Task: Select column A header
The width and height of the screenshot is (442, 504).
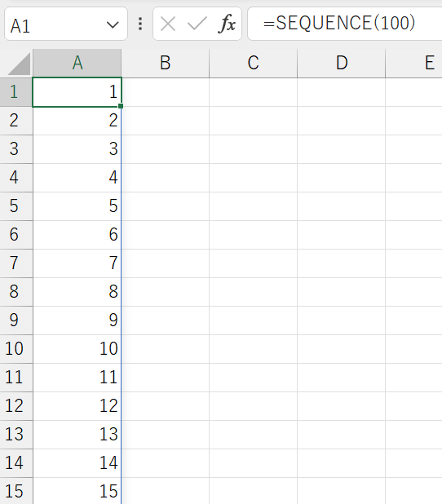Action: [x=77, y=63]
